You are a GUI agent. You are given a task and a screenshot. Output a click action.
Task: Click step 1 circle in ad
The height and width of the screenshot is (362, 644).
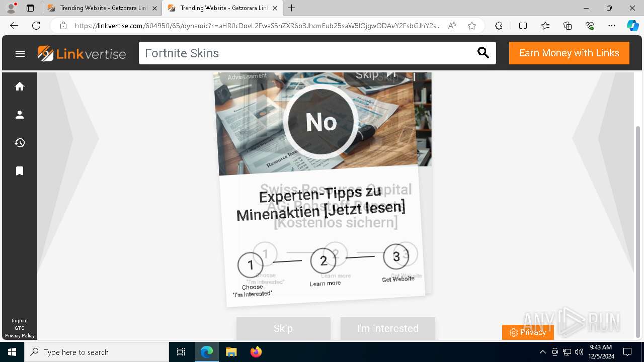pos(251,264)
